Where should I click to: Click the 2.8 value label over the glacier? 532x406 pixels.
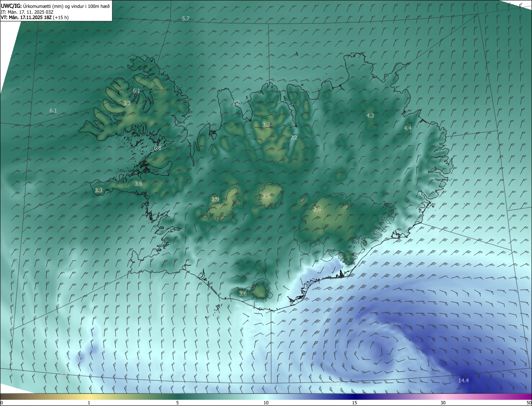pos(266,196)
